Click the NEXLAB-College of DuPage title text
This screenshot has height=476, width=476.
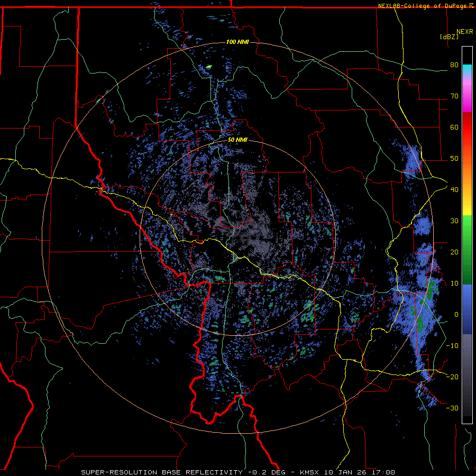click(423, 6)
